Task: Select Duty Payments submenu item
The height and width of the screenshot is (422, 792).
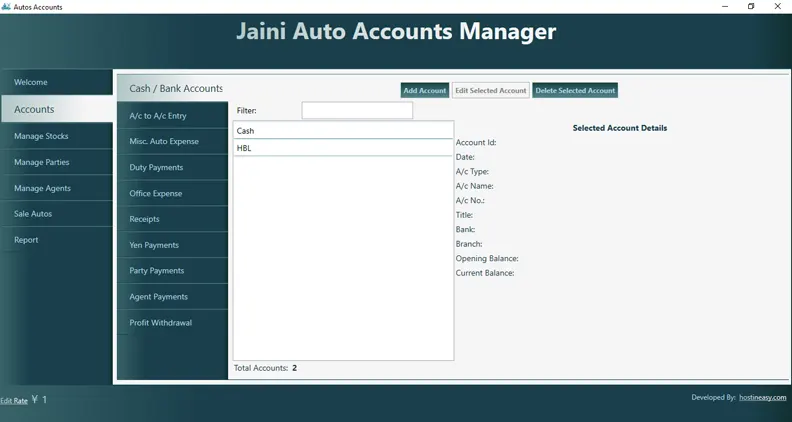Action: coord(172,168)
